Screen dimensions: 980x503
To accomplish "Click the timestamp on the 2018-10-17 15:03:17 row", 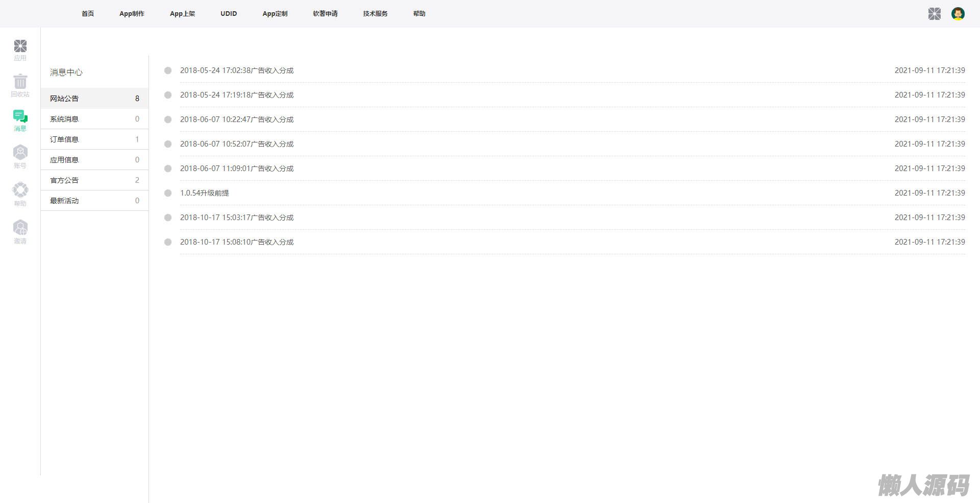I will [929, 218].
